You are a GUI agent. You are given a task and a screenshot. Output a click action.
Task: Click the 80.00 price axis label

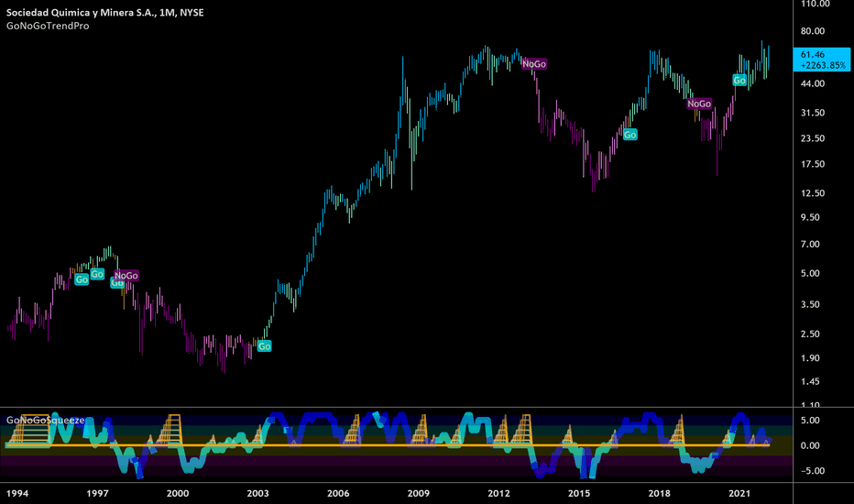coord(813,31)
